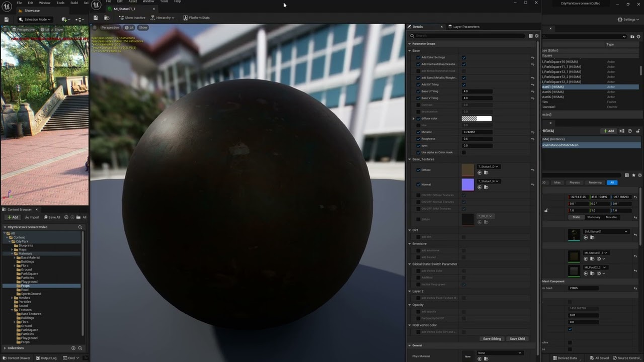Select the Physics filter tab

click(575, 183)
